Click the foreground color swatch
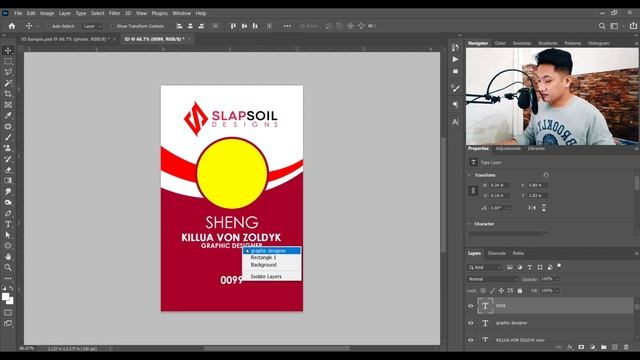 click(6, 297)
